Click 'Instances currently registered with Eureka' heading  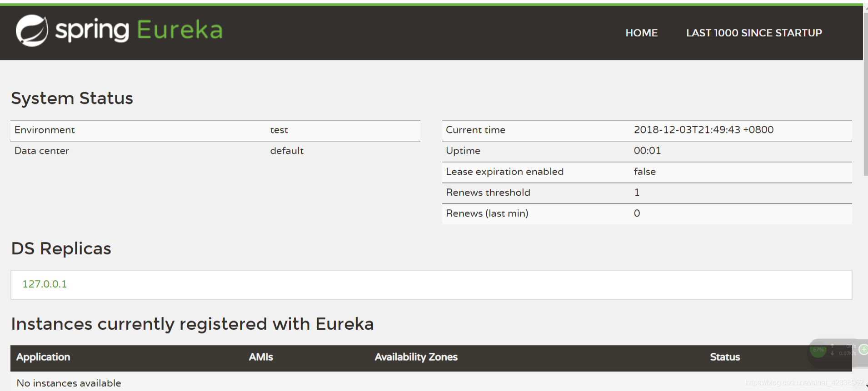point(192,324)
